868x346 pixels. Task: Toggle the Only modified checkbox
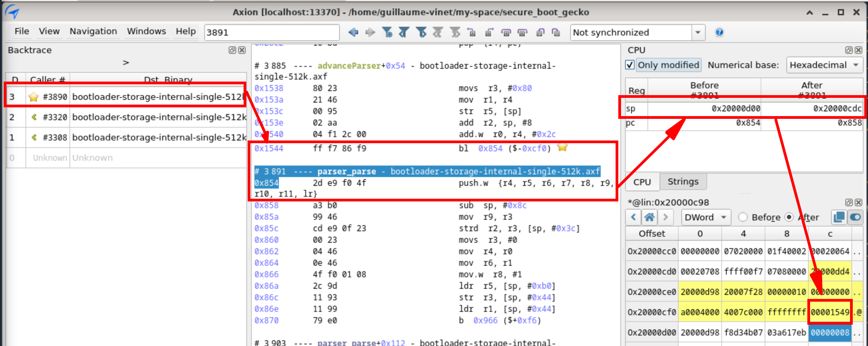629,65
